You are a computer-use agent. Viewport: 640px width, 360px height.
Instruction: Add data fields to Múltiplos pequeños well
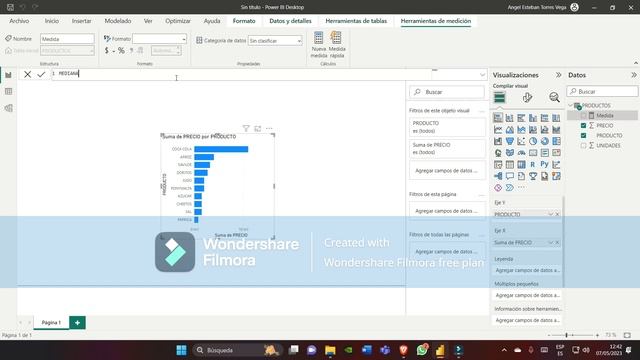click(x=527, y=295)
